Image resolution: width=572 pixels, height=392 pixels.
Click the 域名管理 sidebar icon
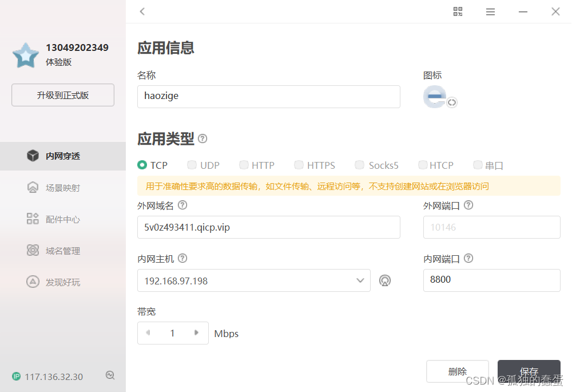pos(33,251)
